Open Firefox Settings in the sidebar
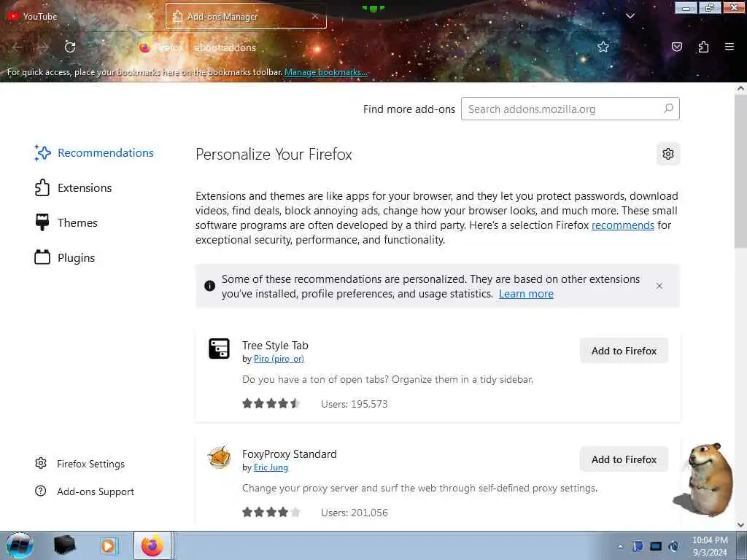The image size is (747, 560). pos(80,464)
